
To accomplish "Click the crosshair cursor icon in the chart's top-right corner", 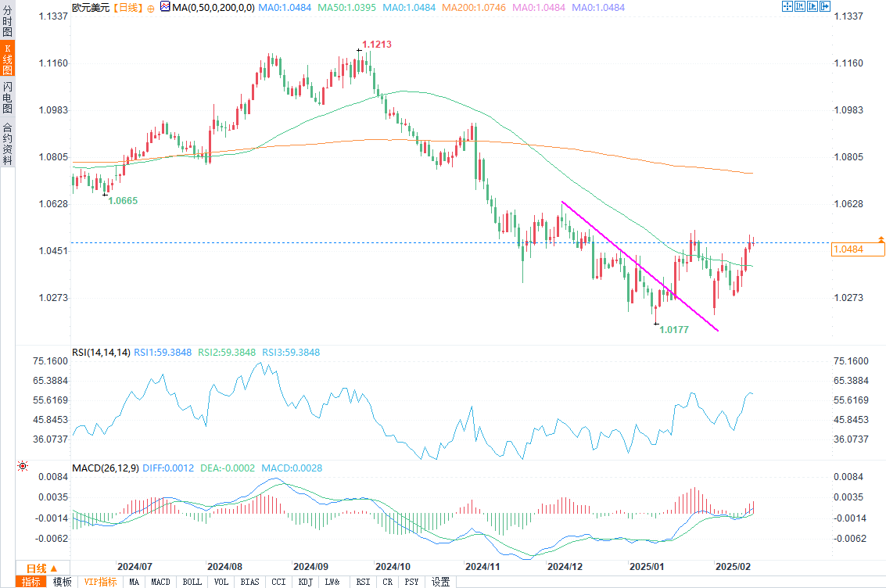I will click(787, 6).
